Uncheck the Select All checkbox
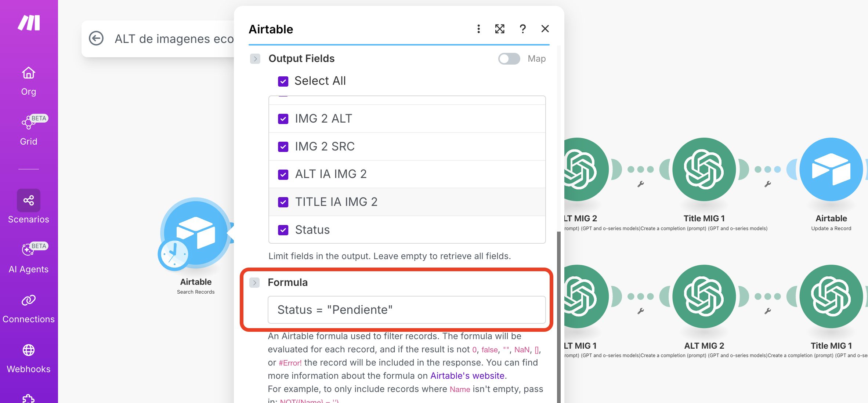 pyautogui.click(x=283, y=81)
